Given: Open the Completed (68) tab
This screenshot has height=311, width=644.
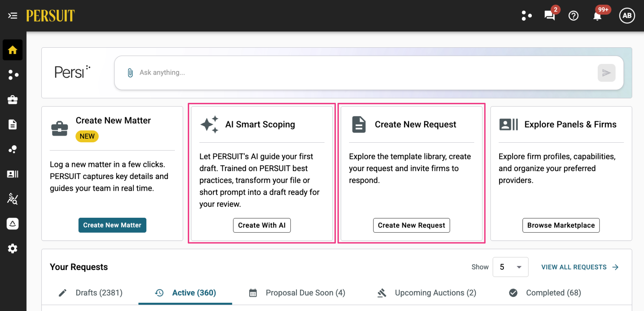Looking at the screenshot, I should point(545,293).
